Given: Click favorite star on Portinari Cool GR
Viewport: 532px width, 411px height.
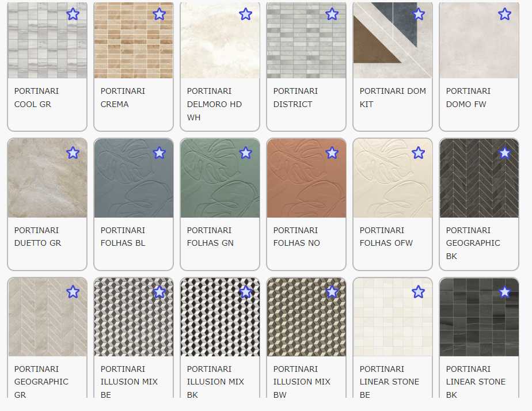Looking at the screenshot, I should pos(73,14).
